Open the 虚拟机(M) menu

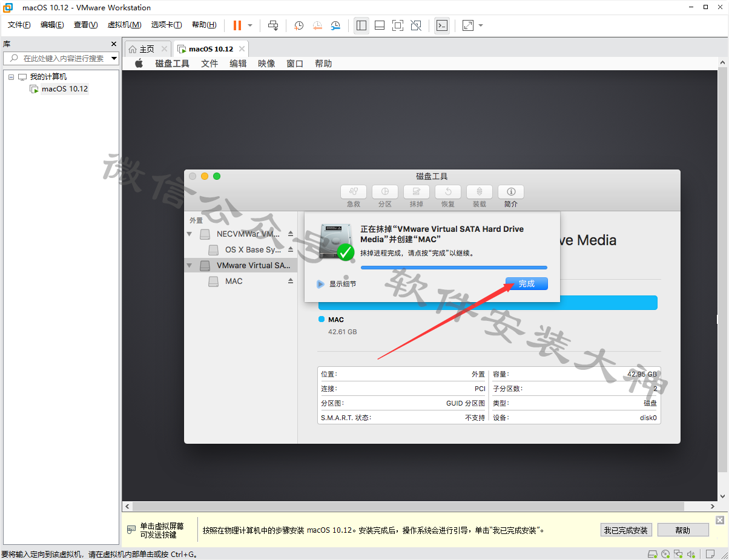pyautogui.click(x=124, y=25)
